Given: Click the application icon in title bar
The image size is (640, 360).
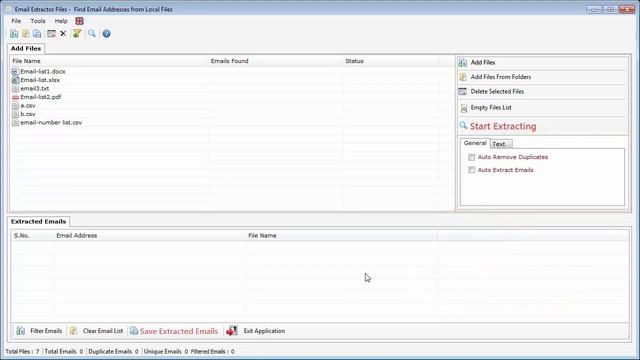Looking at the screenshot, I should pyautogui.click(x=8, y=9).
